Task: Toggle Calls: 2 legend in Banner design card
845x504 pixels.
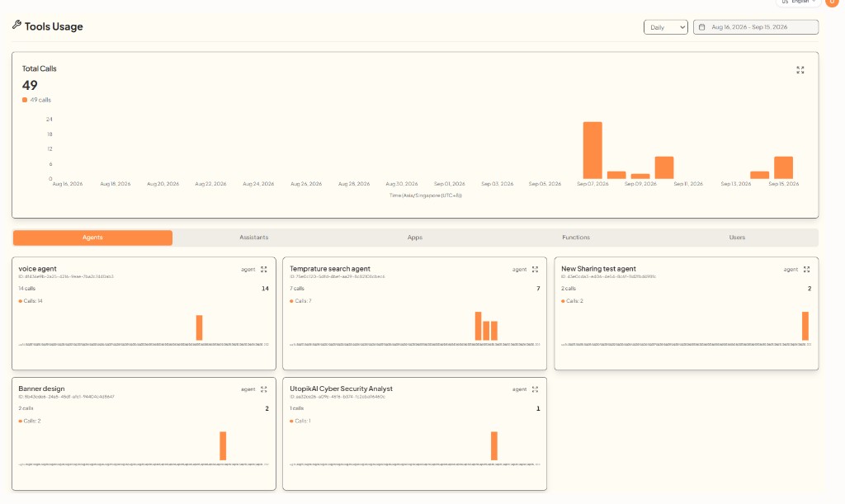Action: 30,421
